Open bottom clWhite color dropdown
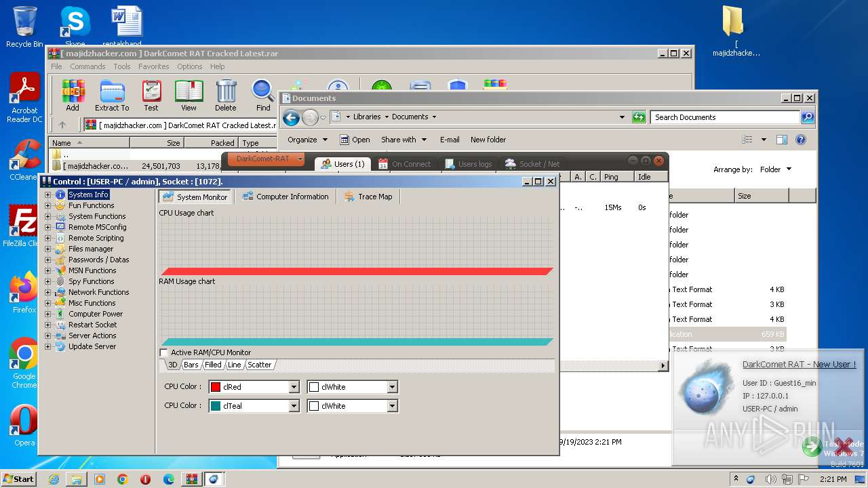Viewport: 868px width, 488px height. pos(392,406)
